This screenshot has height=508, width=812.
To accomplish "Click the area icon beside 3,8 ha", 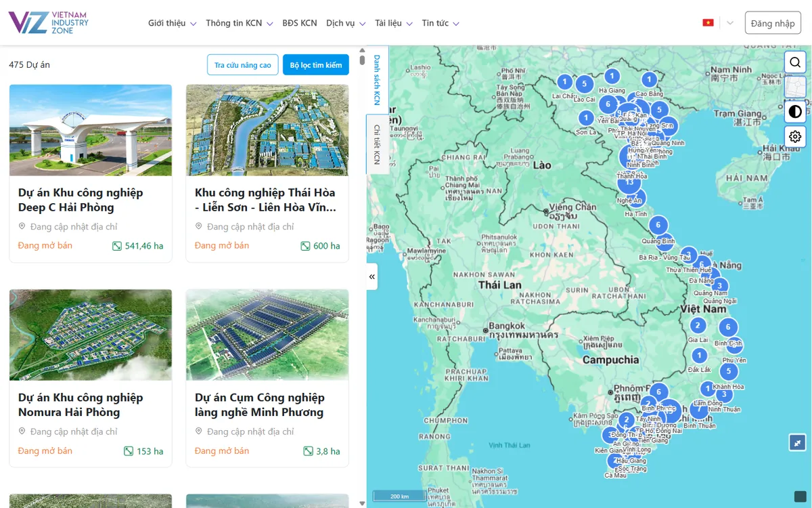I will [x=308, y=451].
